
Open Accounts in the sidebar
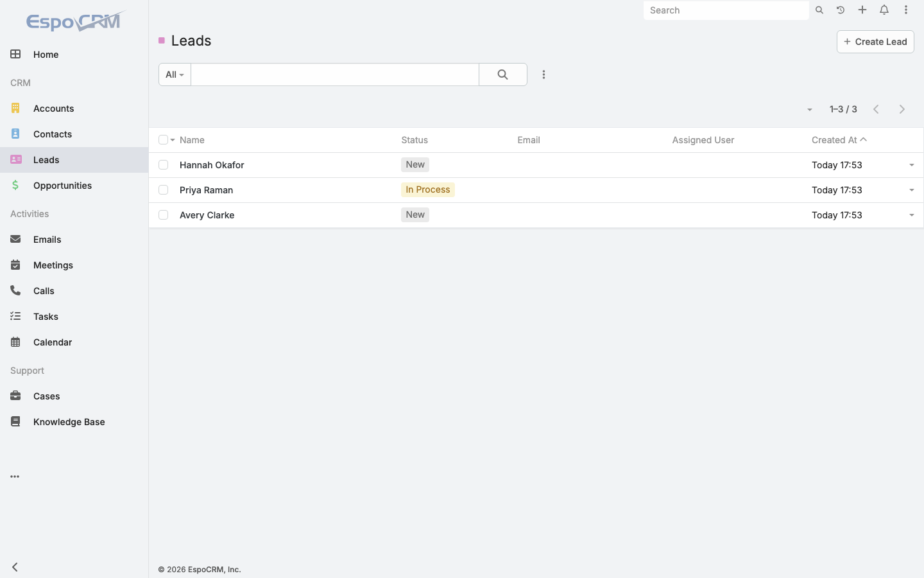[x=74, y=109]
